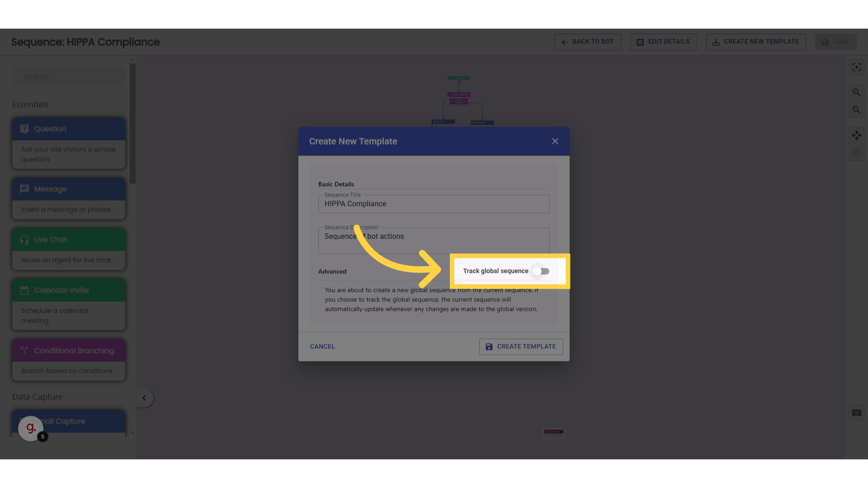Collapse the left sidebar panel
Screen dimensions: 868x488
tap(144, 398)
